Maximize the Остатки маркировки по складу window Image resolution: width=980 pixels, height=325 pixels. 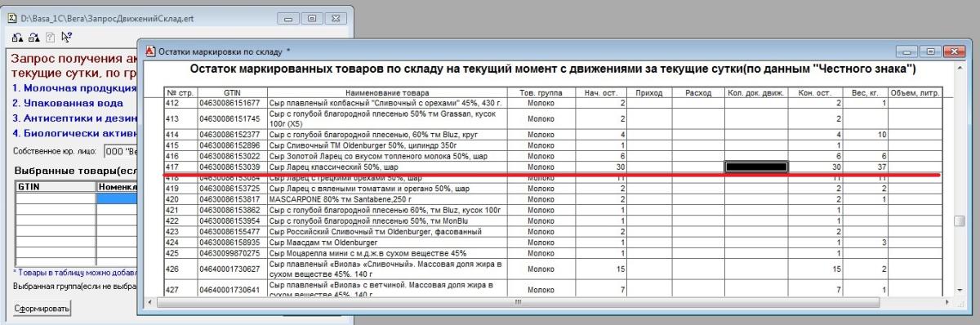931,51
